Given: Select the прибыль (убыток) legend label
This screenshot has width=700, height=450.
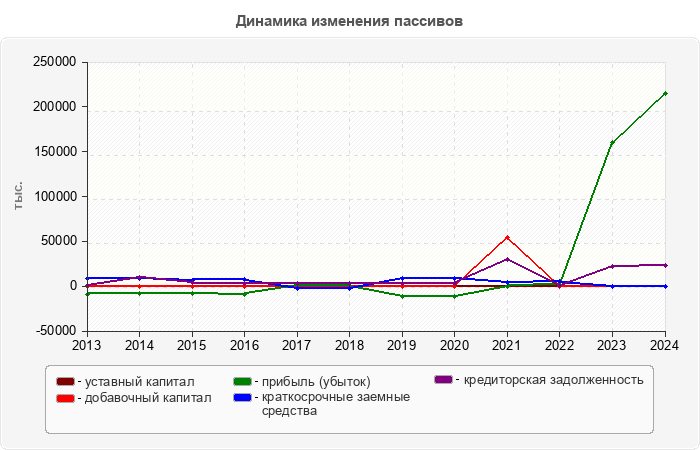Looking at the screenshot, I should pos(314,382).
